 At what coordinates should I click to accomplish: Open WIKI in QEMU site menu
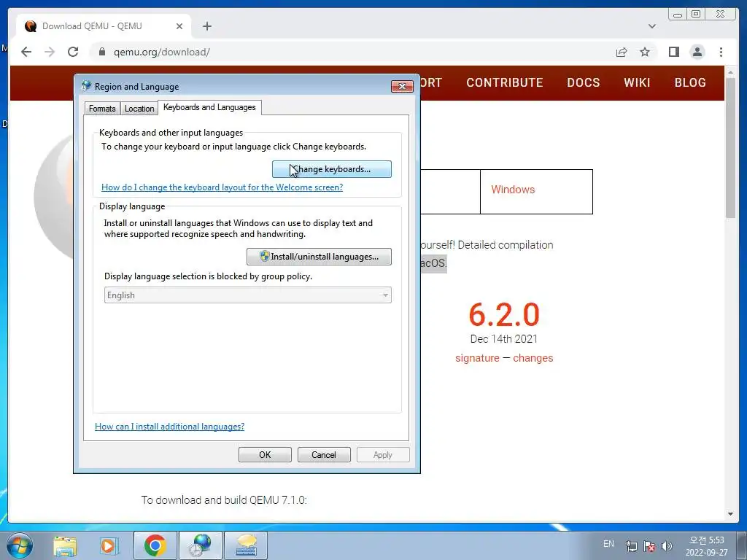637,82
